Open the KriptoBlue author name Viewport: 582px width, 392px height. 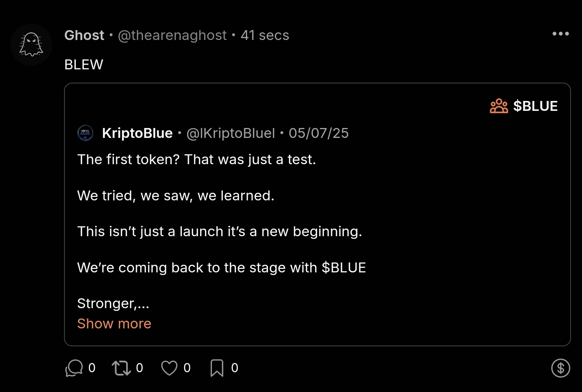(137, 133)
